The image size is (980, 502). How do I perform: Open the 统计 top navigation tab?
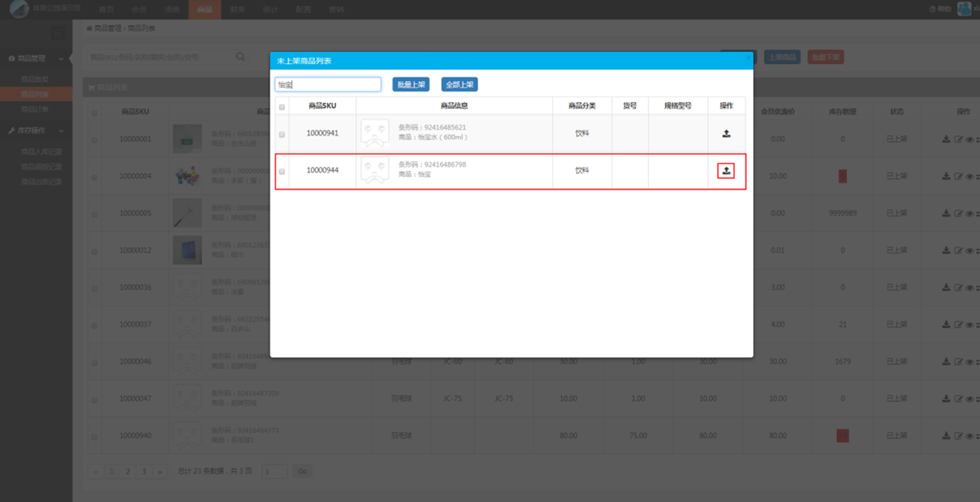270,9
